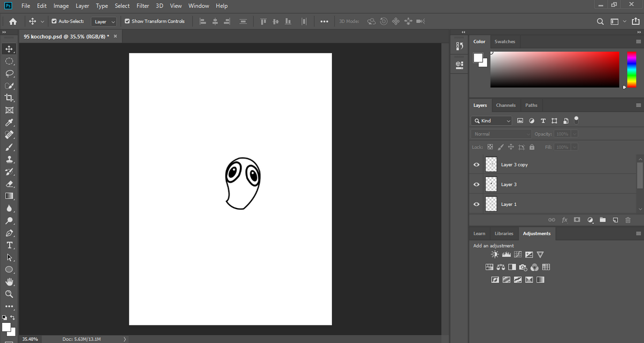
Task: Click the hue spectrum slider
Action: pyautogui.click(x=631, y=69)
